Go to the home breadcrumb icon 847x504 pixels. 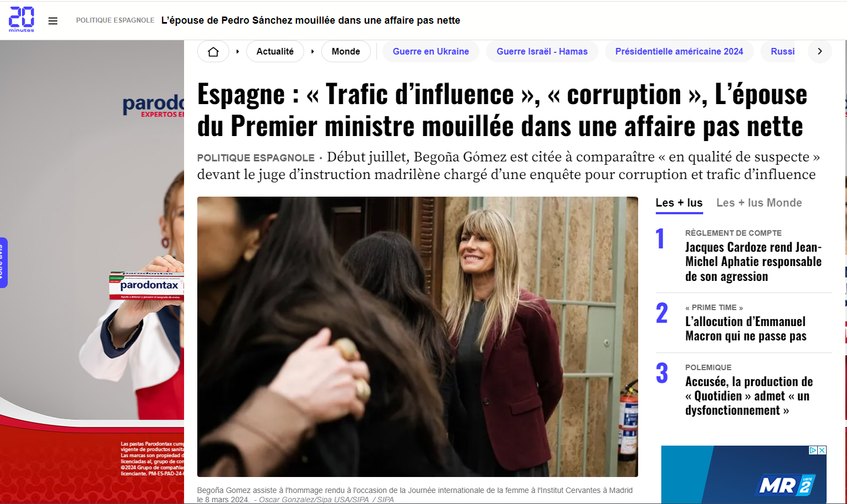pyautogui.click(x=213, y=51)
